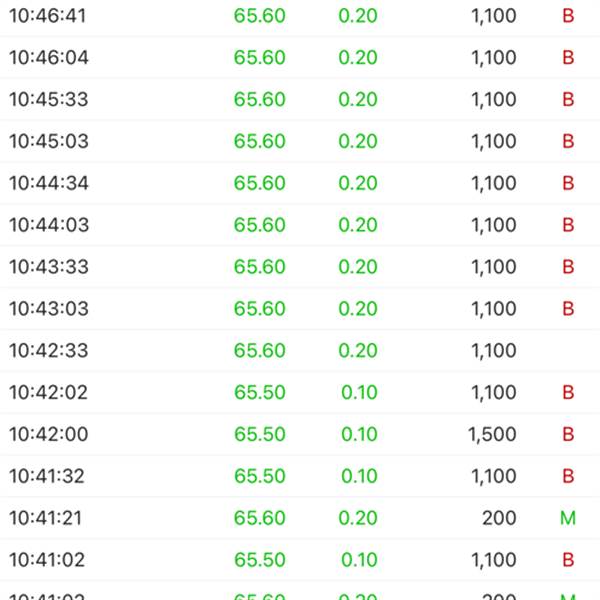Tap the B indicator for 10:45:03 trade
This screenshot has width=600, height=600.
(568, 141)
